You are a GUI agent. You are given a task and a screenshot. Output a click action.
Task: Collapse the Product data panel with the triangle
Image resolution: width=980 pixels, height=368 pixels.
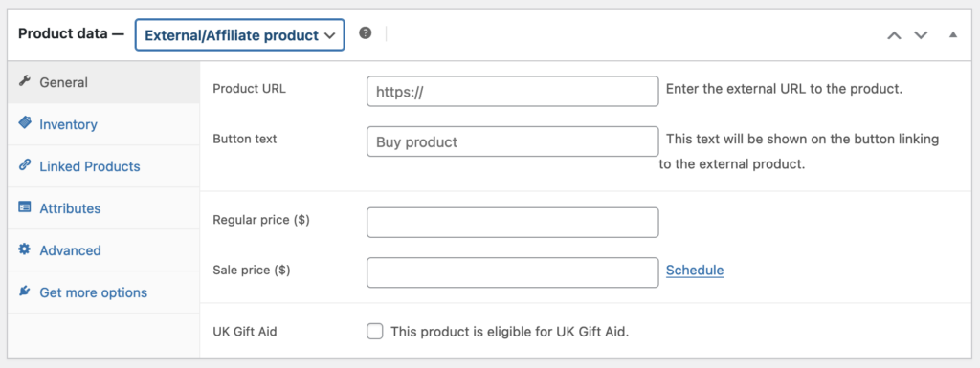[x=953, y=35]
